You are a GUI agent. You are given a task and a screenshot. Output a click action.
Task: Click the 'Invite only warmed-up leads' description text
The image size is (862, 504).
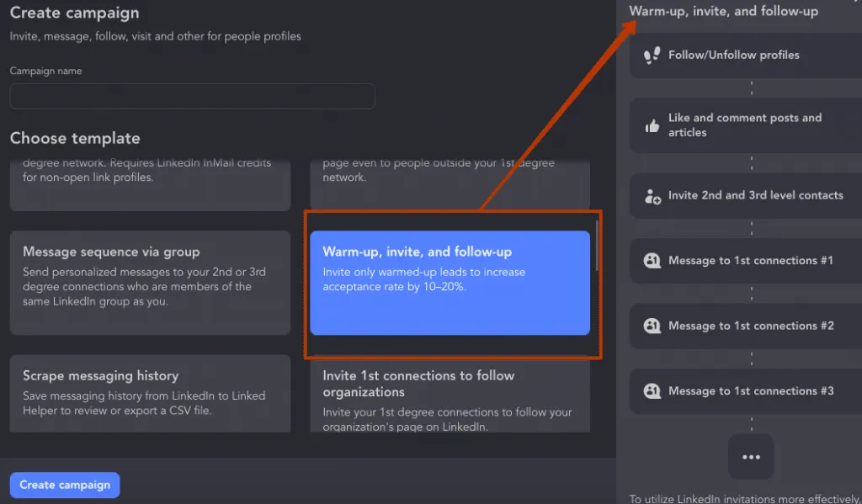click(x=424, y=279)
